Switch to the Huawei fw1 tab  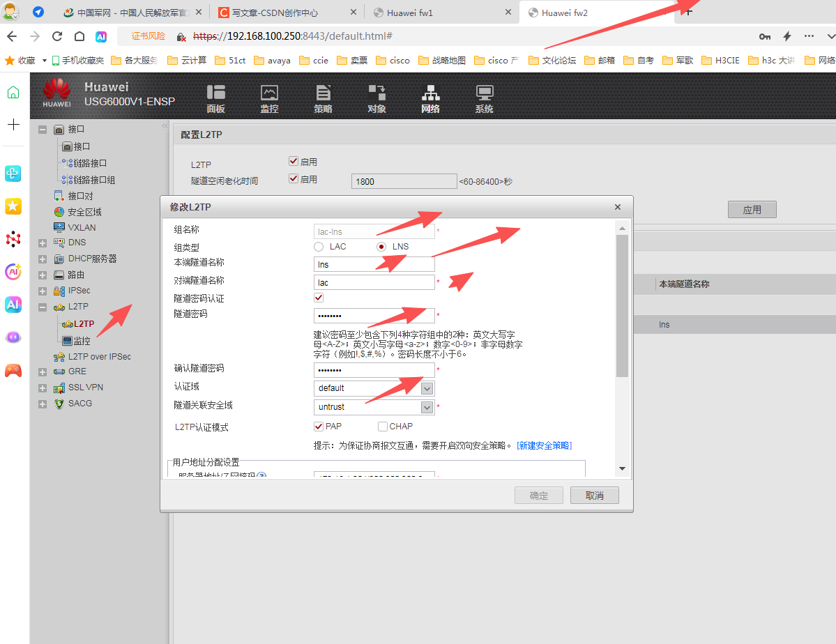[441, 13]
